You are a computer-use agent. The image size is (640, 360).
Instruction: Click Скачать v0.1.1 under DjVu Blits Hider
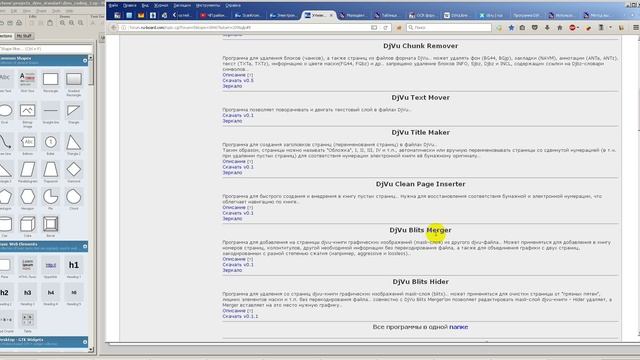coord(240,316)
